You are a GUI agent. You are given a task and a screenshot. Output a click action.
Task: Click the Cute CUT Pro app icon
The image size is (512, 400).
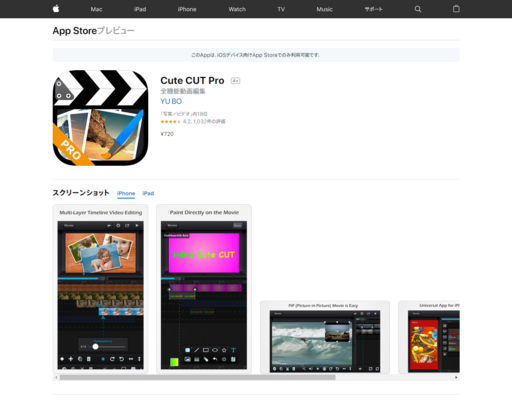coord(100,118)
